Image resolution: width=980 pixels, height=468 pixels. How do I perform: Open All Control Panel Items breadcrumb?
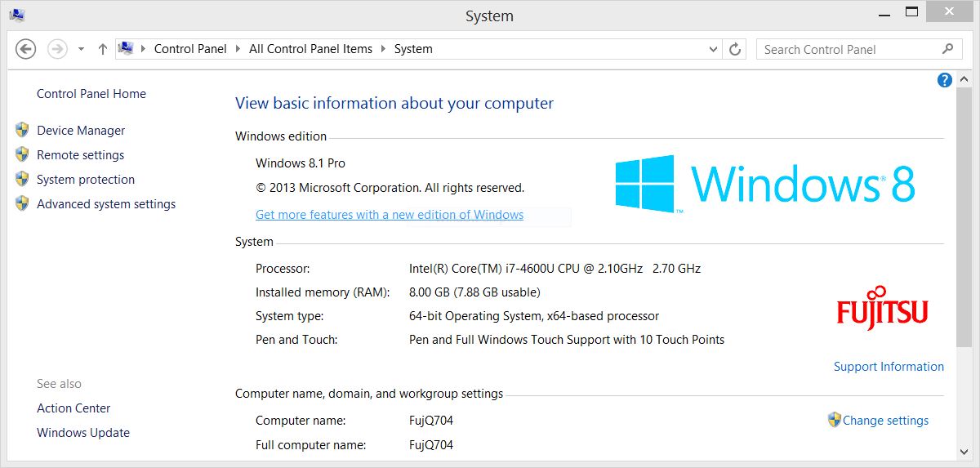(x=310, y=49)
